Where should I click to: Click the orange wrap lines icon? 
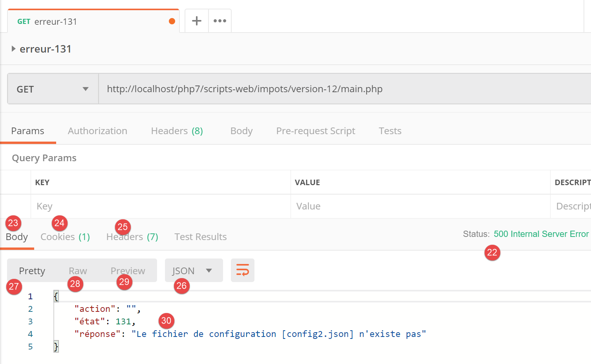click(242, 270)
